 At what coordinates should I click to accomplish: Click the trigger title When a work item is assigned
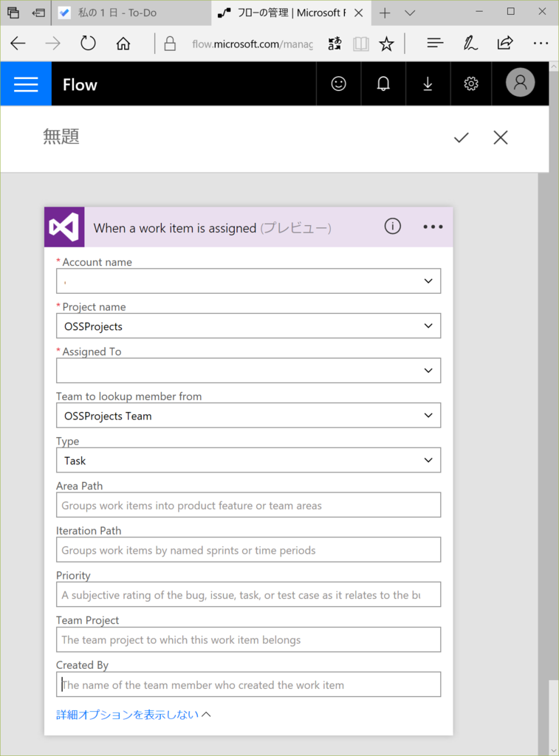point(174,228)
